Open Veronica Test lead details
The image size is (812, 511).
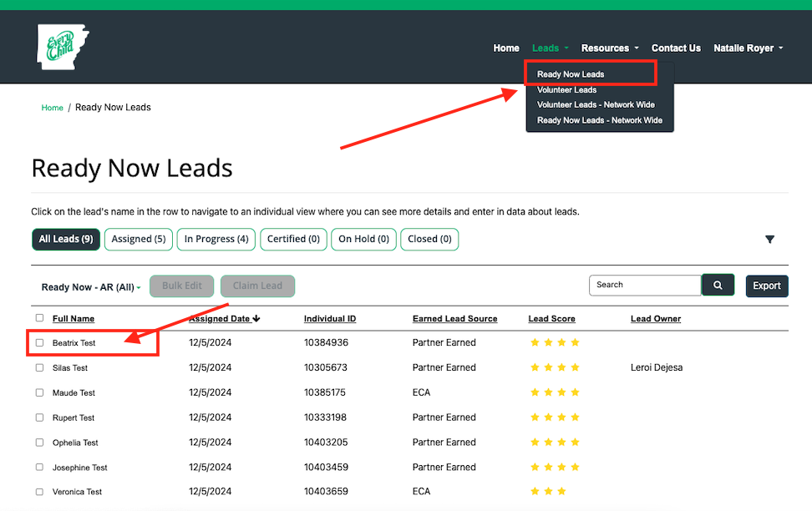tap(77, 492)
